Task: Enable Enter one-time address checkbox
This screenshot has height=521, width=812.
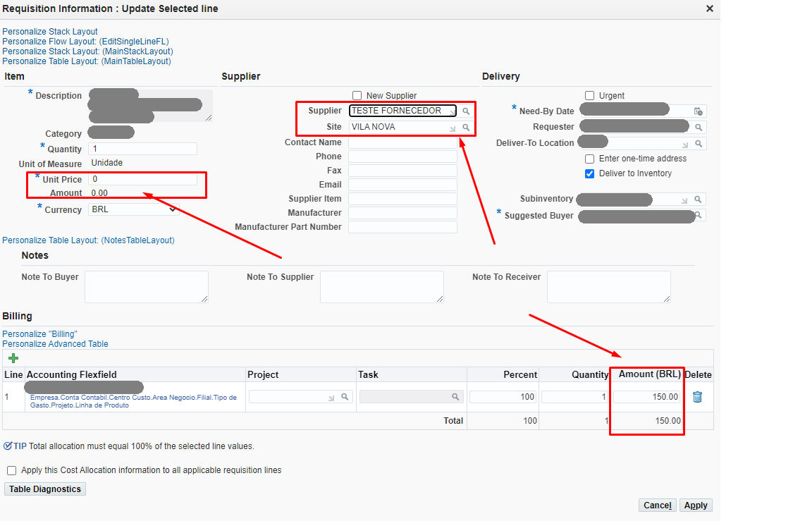Action: point(589,159)
